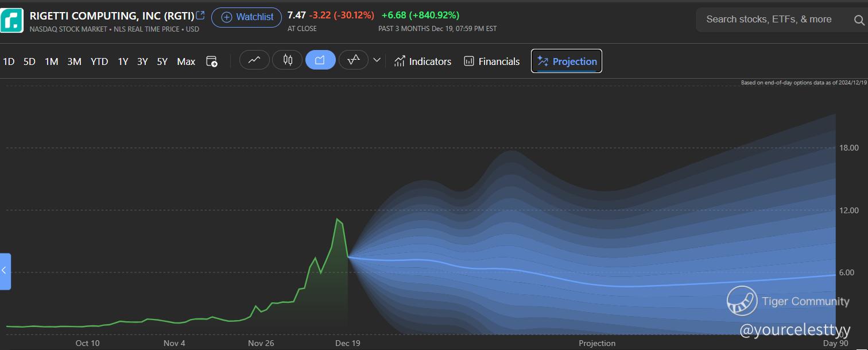Click the Rigetti Computing company logo icon
The height and width of the screenshot is (350, 868).
click(11, 20)
